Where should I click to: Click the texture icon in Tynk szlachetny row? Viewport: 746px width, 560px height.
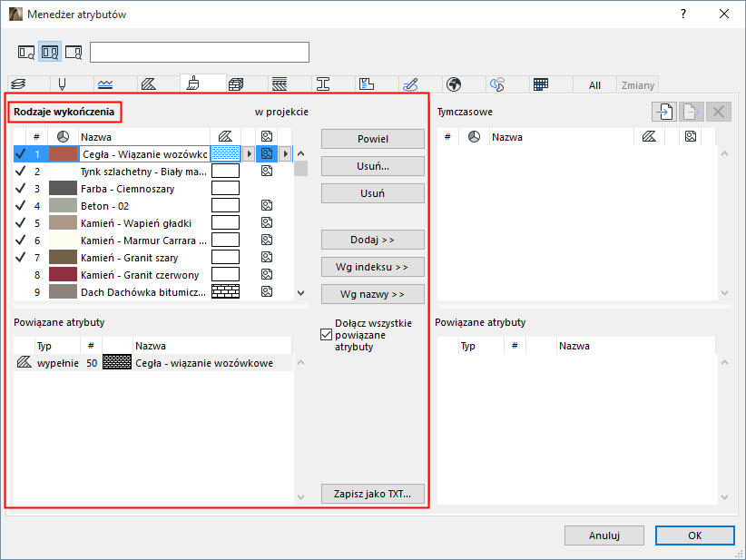coord(267,171)
